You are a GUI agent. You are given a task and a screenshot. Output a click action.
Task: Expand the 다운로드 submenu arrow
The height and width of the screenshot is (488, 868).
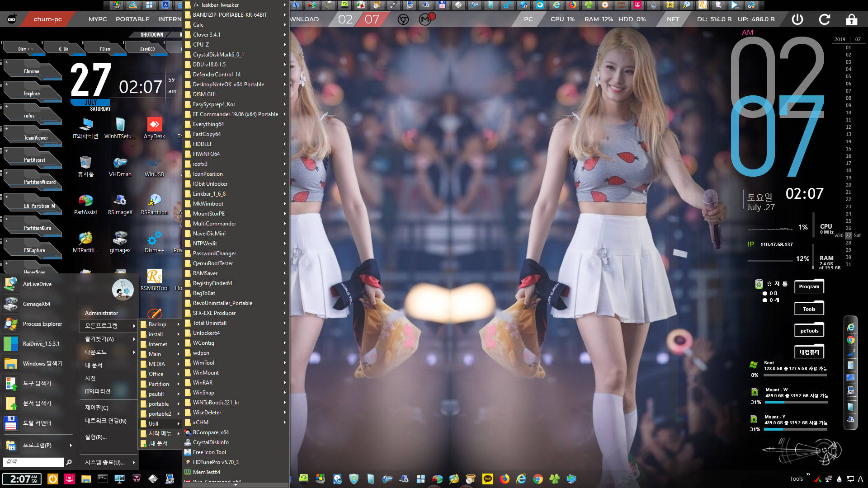[x=134, y=352]
